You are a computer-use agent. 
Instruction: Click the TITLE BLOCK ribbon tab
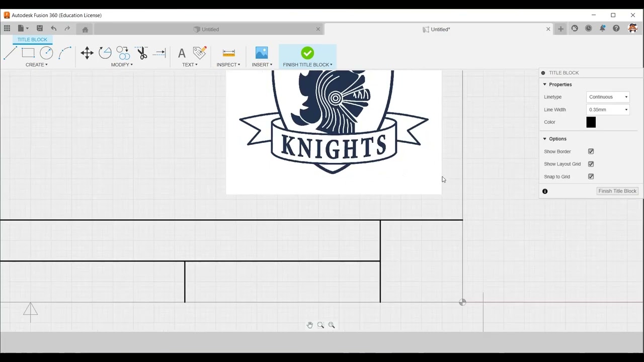(32, 40)
